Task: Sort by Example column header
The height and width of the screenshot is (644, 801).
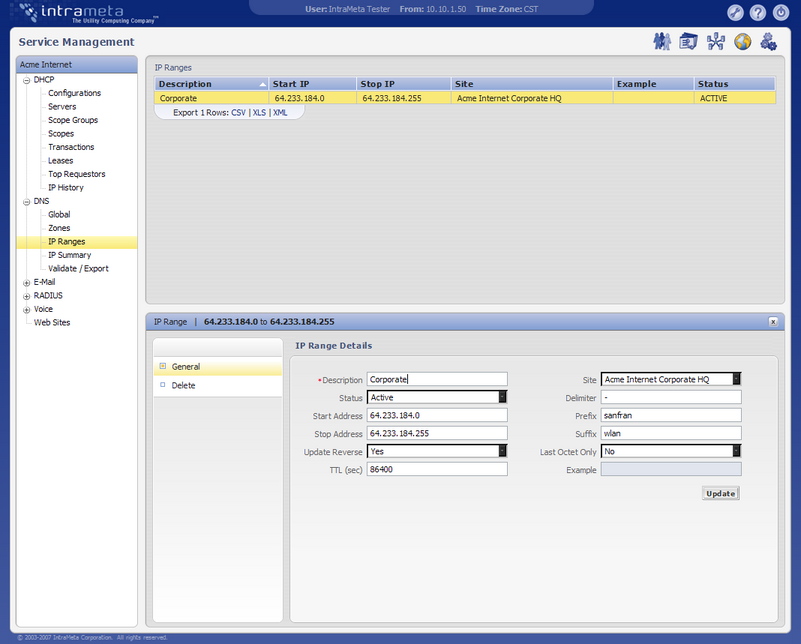Action: [x=653, y=84]
